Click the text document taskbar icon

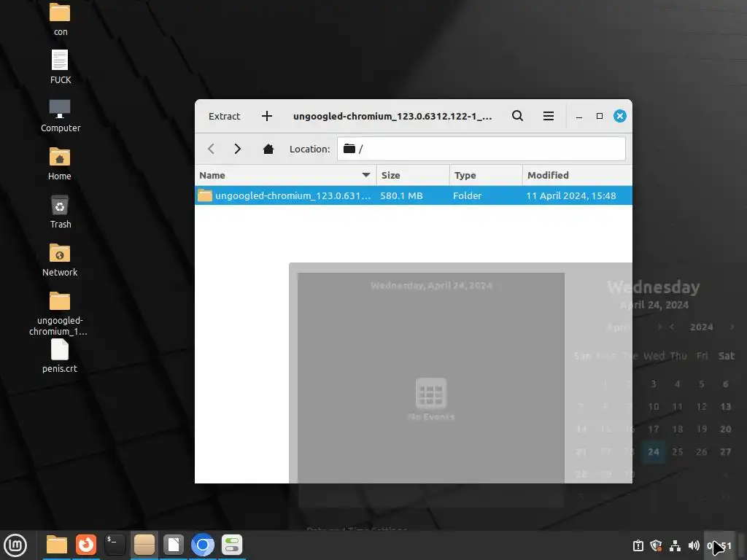pyautogui.click(x=174, y=545)
